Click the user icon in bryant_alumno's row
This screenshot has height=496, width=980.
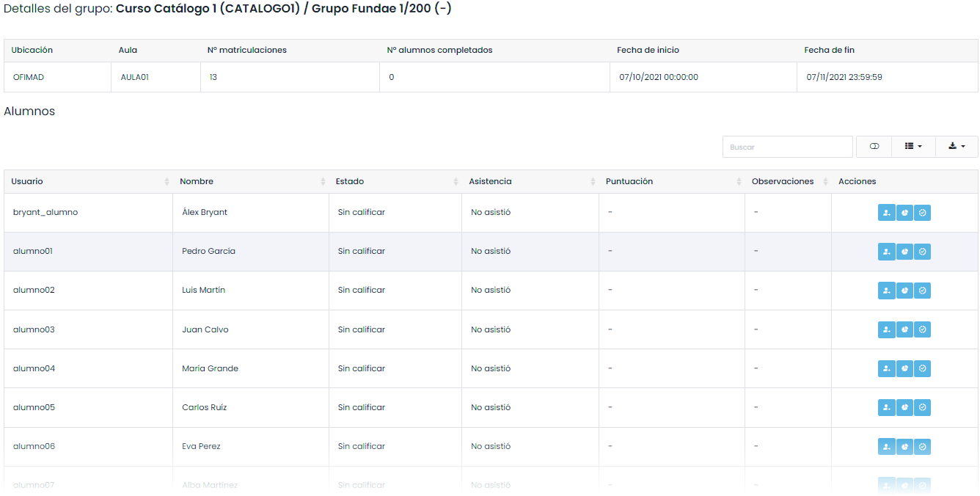(887, 213)
